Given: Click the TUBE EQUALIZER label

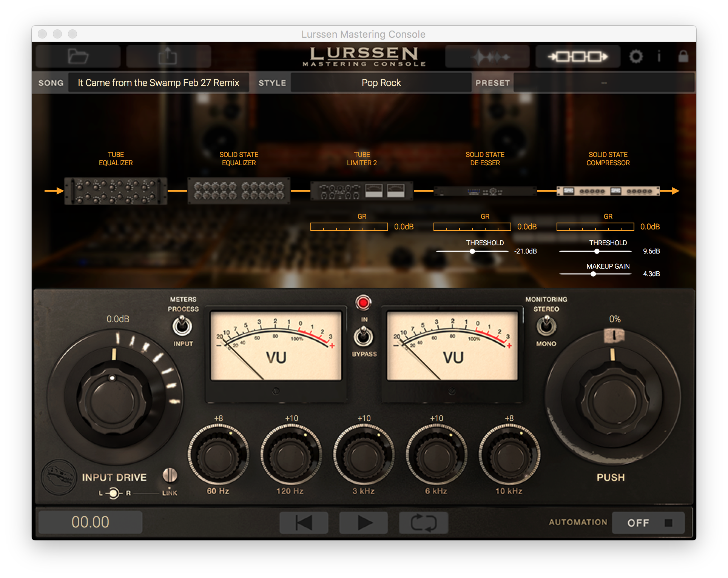Looking at the screenshot, I should [x=116, y=159].
